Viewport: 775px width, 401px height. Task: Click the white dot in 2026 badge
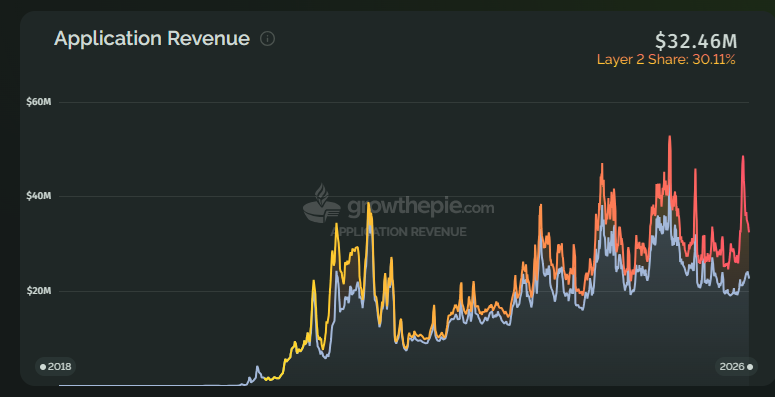coord(750,367)
